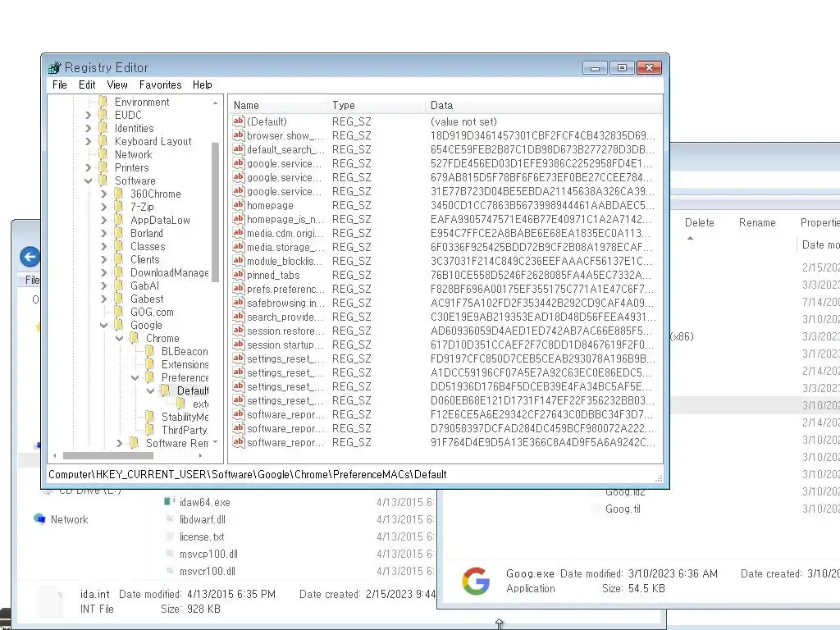The image size is (840, 630).
Task: Click the tree pane horizontal scrollbar thumb
Action: tap(108, 456)
